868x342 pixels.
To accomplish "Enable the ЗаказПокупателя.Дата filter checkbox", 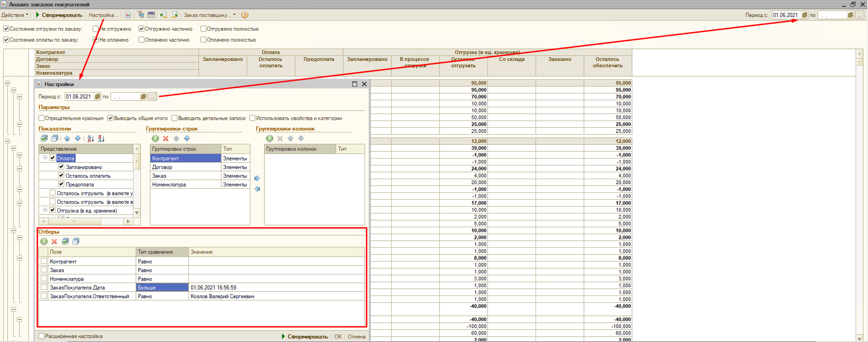I will [x=44, y=288].
